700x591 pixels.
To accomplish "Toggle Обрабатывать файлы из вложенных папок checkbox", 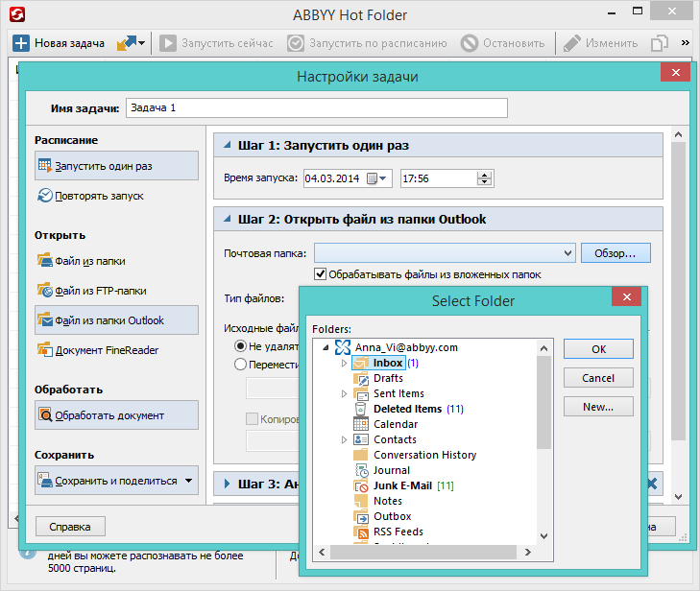I will 320,273.
